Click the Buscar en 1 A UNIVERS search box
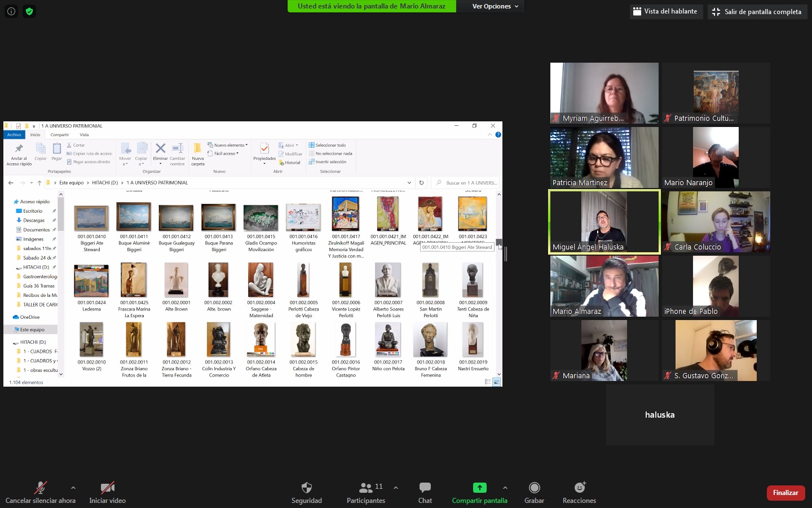812x508 pixels. click(x=466, y=183)
